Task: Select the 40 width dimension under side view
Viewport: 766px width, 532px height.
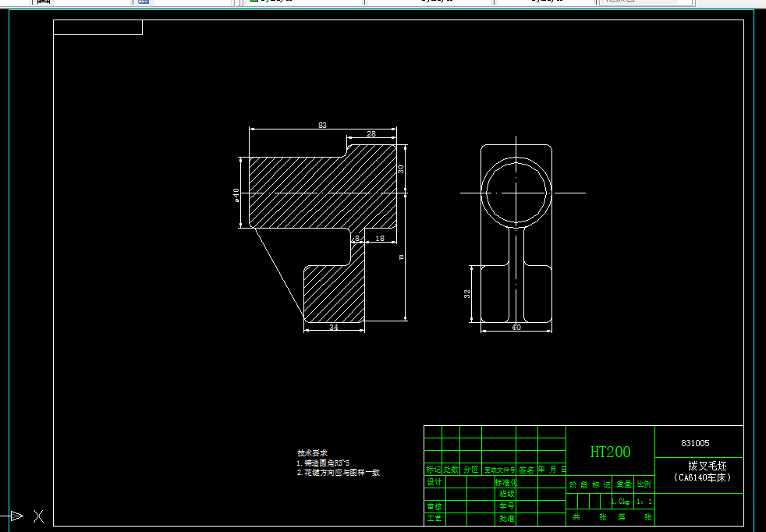Action: (516, 328)
